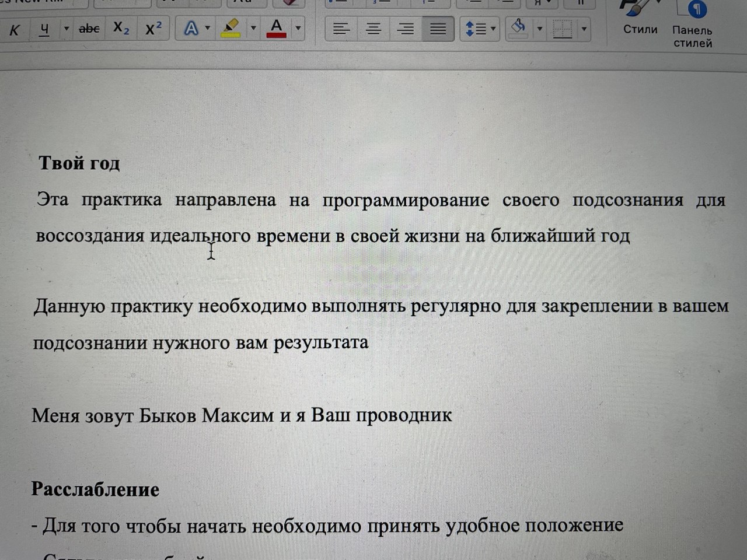
Task: Open text effects dropdown arrow
Action: pyautogui.click(x=207, y=28)
